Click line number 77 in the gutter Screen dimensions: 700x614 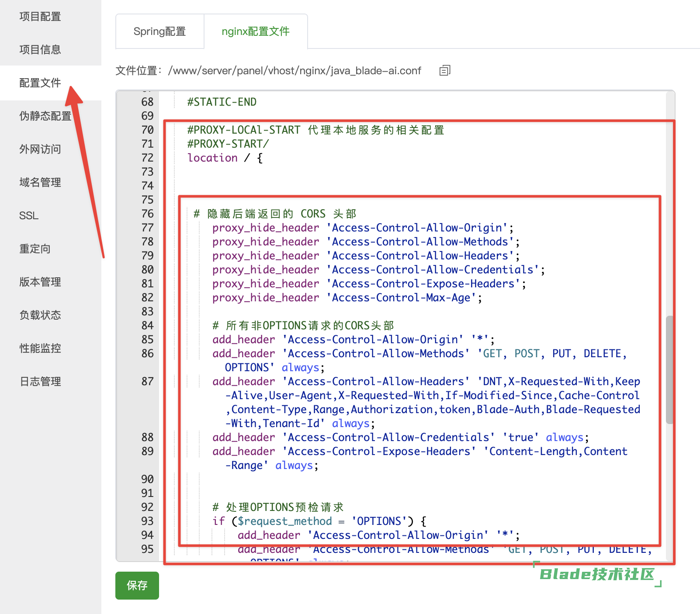coord(147,228)
